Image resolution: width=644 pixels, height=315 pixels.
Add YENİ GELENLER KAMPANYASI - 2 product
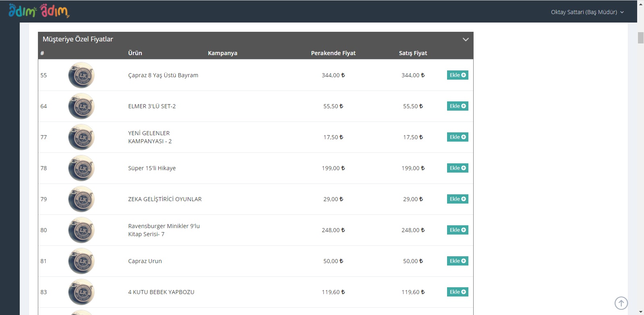coord(458,137)
